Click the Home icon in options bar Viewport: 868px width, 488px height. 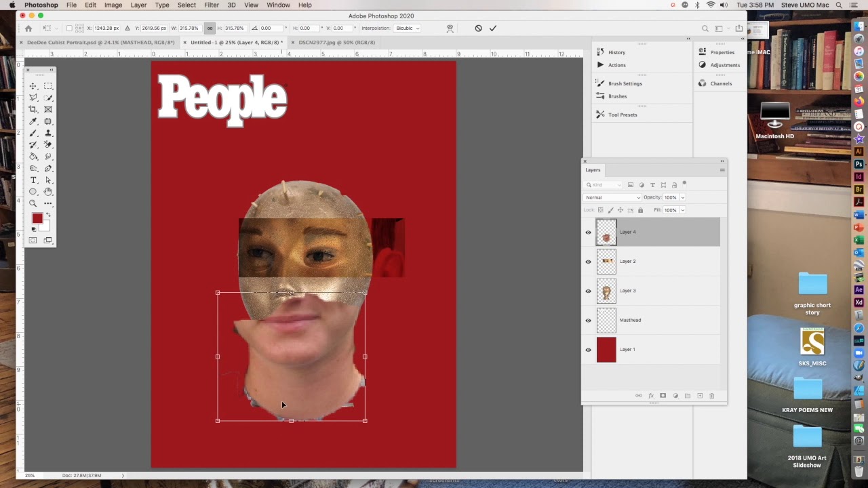[x=28, y=28]
